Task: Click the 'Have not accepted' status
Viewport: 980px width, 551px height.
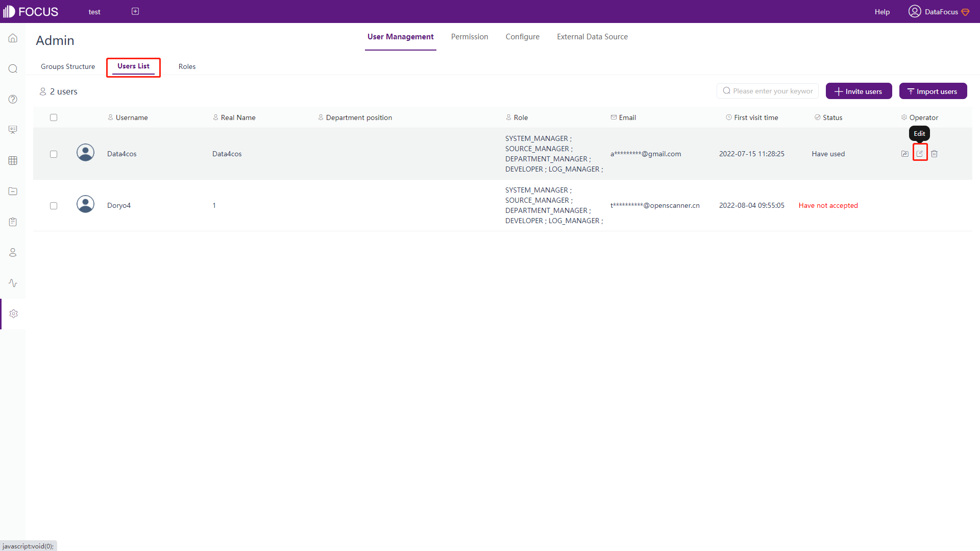Action: click(828, 205)
